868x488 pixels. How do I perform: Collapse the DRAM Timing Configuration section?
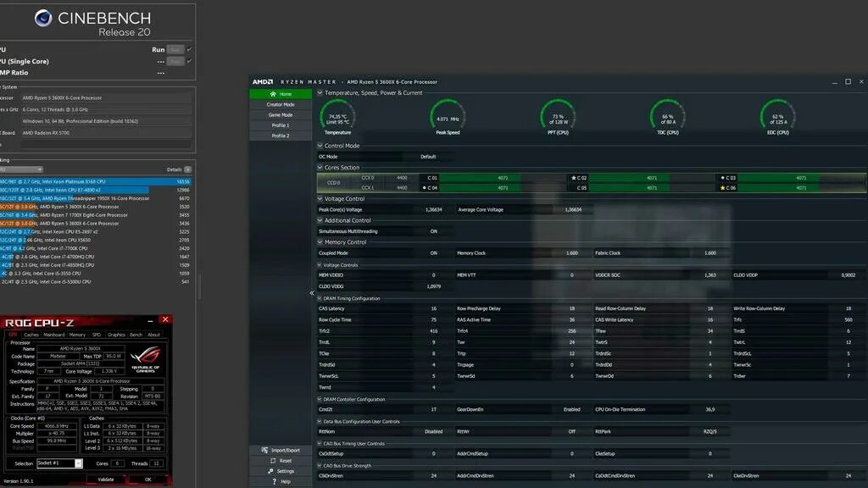pyautogui.click(x=320, y=299)
